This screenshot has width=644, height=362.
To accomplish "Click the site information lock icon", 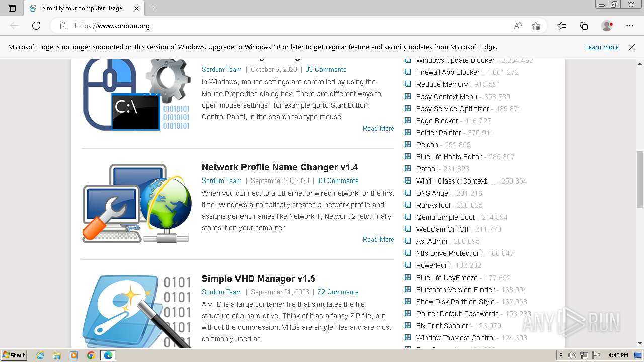I will (x=63, y=26).
